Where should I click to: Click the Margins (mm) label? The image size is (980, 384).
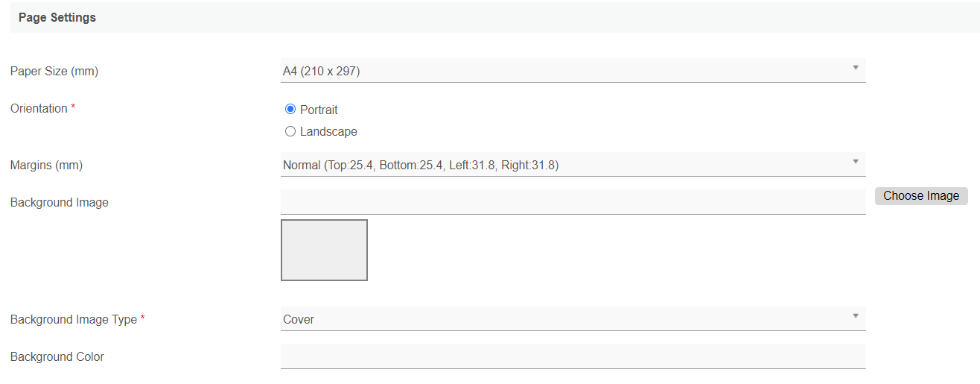[x=46, y=166]
